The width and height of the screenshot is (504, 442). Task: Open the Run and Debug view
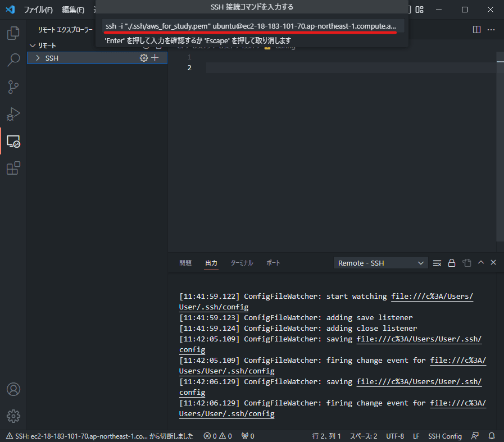(x=13, y=114)
